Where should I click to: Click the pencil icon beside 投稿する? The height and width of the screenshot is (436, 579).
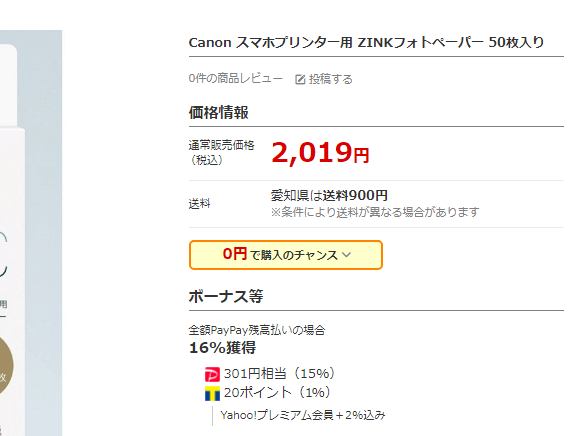pyautogui.click(x=300, y=79)
